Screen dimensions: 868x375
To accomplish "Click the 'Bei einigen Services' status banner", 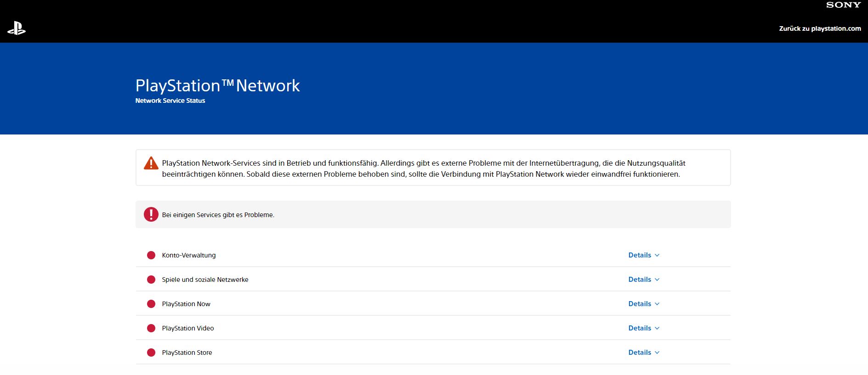I will click(218, 215).
